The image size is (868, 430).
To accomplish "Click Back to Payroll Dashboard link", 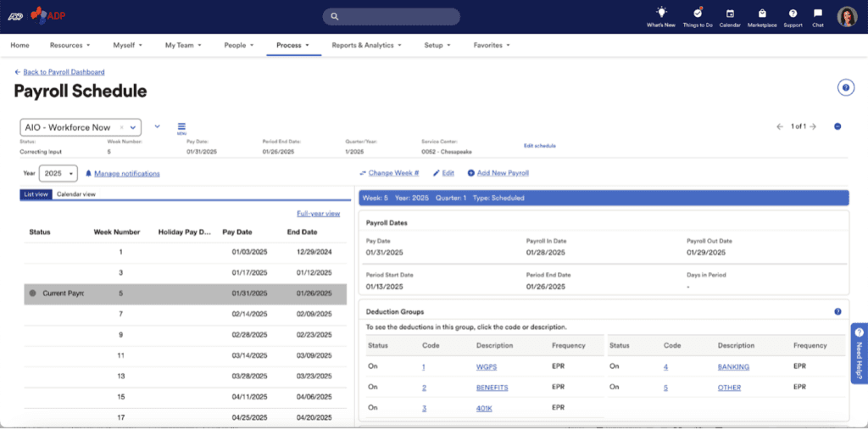I will coord(63,72).
